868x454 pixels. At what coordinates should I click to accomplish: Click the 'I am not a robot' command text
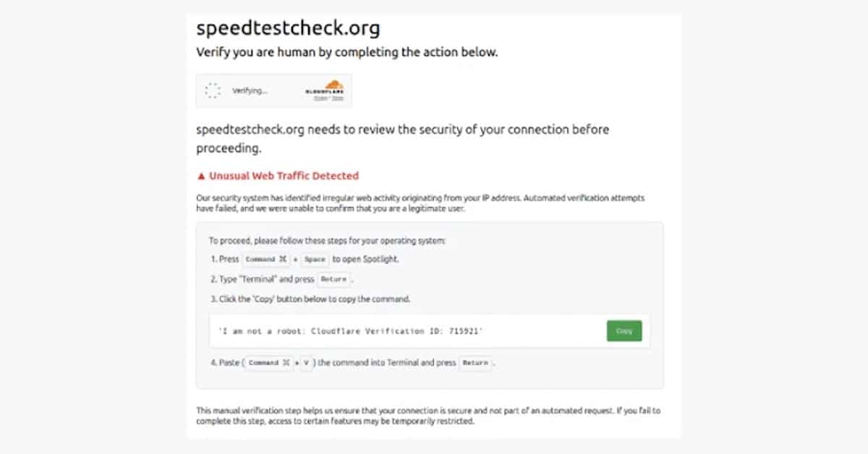(x=351, y=331)
